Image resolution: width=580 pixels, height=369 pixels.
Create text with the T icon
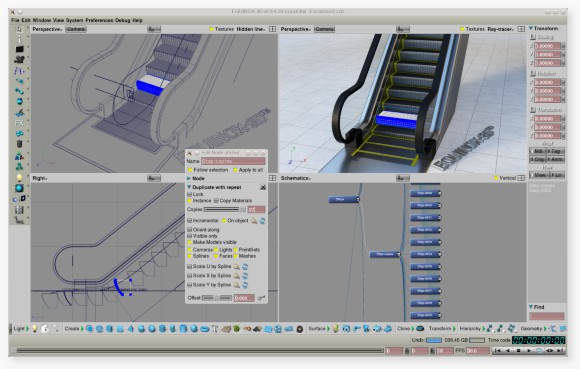point(215,328)
